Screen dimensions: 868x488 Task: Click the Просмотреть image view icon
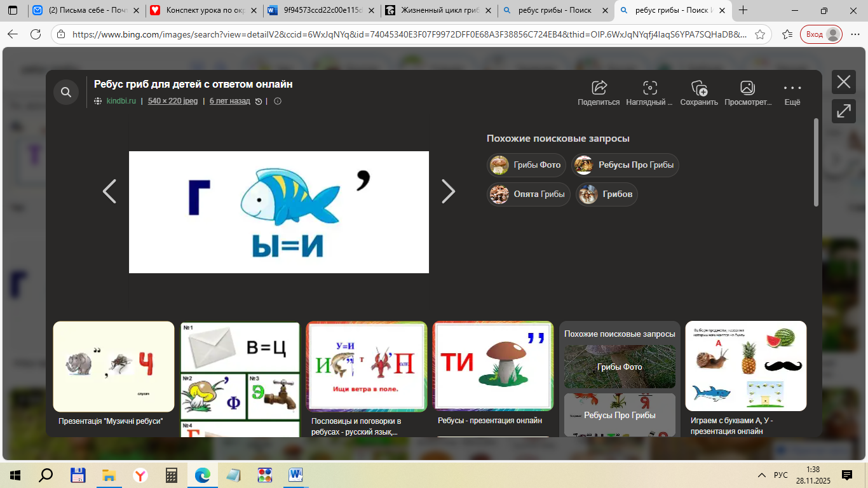(747, 88)
